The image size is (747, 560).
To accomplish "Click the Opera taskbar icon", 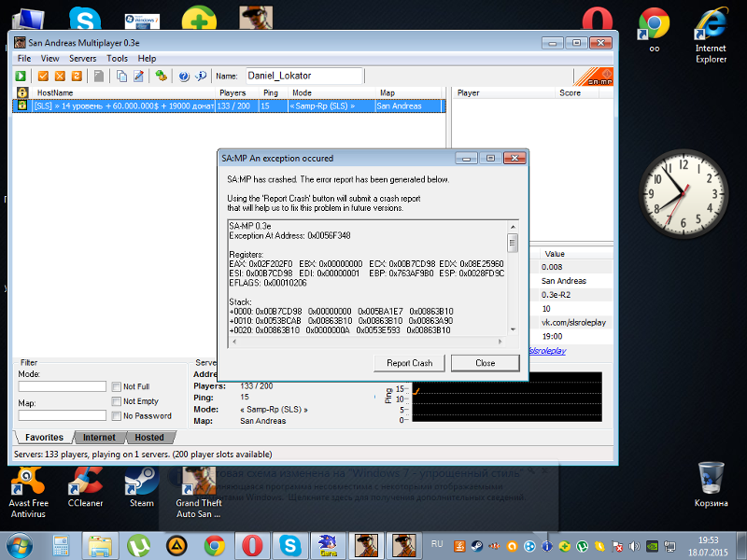I will point(252,546).
